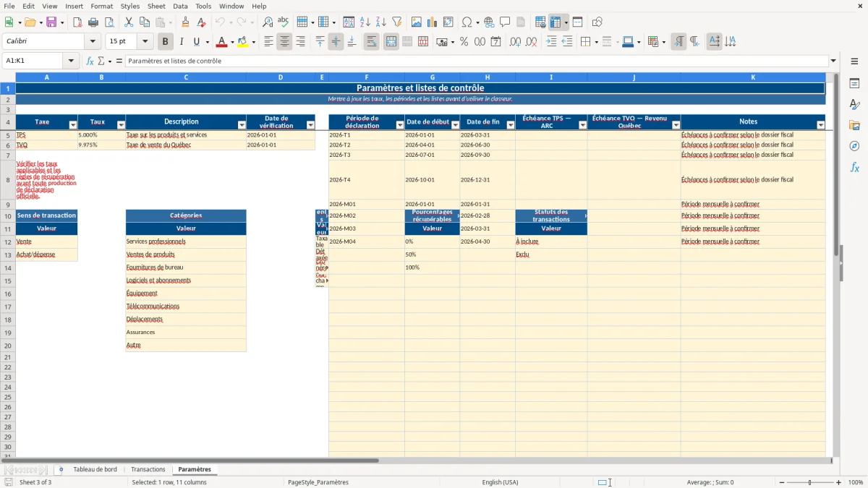
Task: Toggle Center Vertically alignment
Action: click(x=336, y=42)
